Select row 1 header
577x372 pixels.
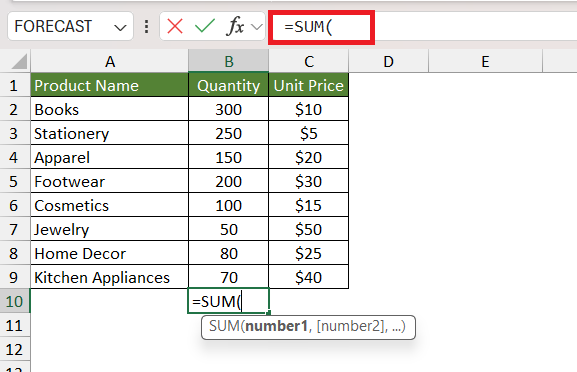[x=14, y=85]
